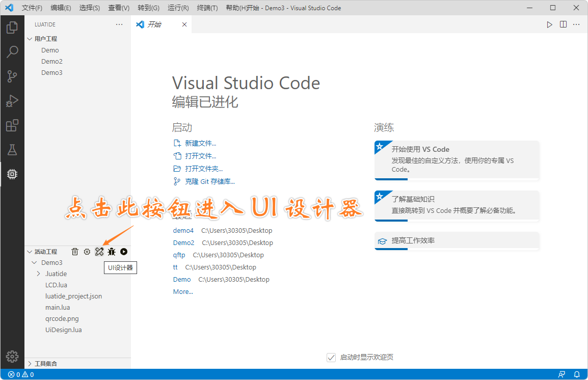The height and width of the screenshot is (380, 588).
Task: Click the debug bug icon
Action: pyautogui.click(x=112, y=252)
